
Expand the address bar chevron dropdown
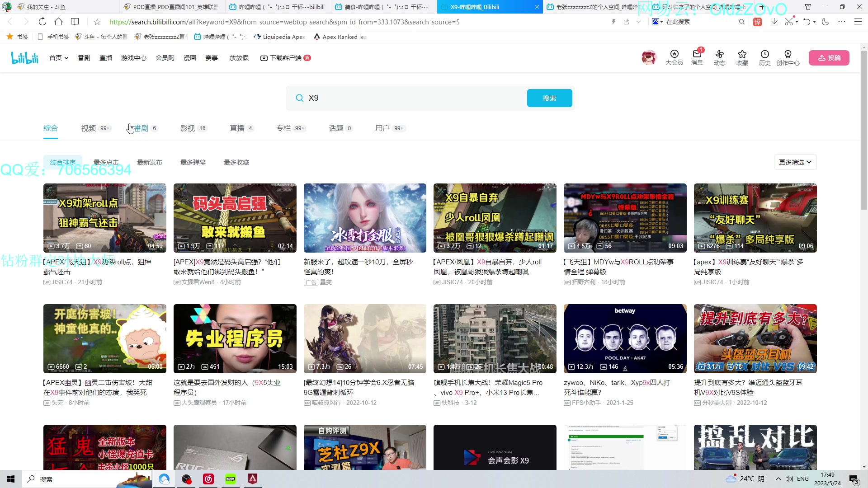(x=638, y=22)
